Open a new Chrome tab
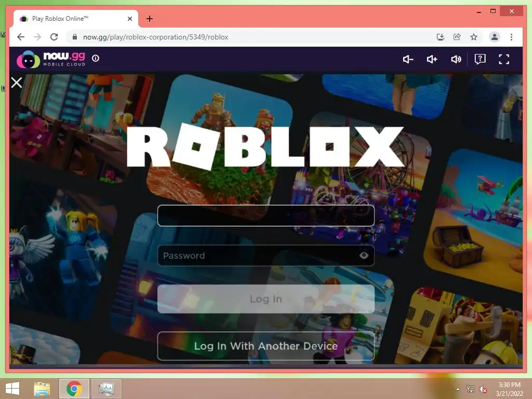Screen dimensions: 532x399 150,19
